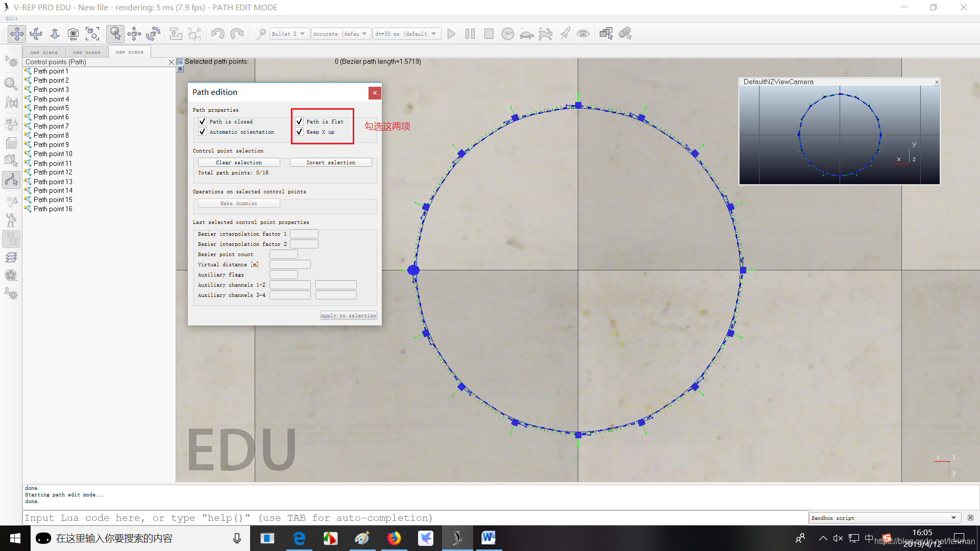The height and width of the screenshot is (551, 980).
Task: Click the path edit mode sidebar icon
Action: [x=11, y=180]
